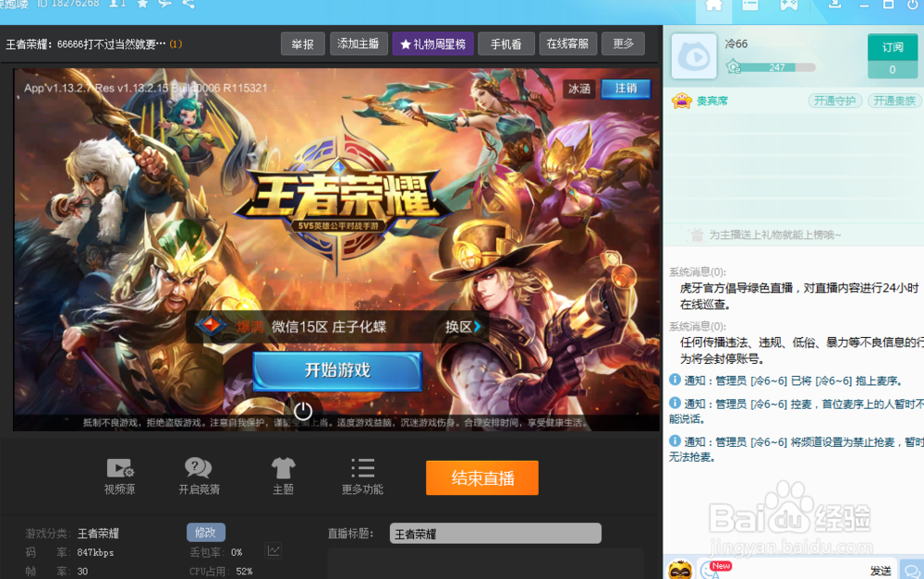Click the info icon before 控麦 notice

coord(675,403)
